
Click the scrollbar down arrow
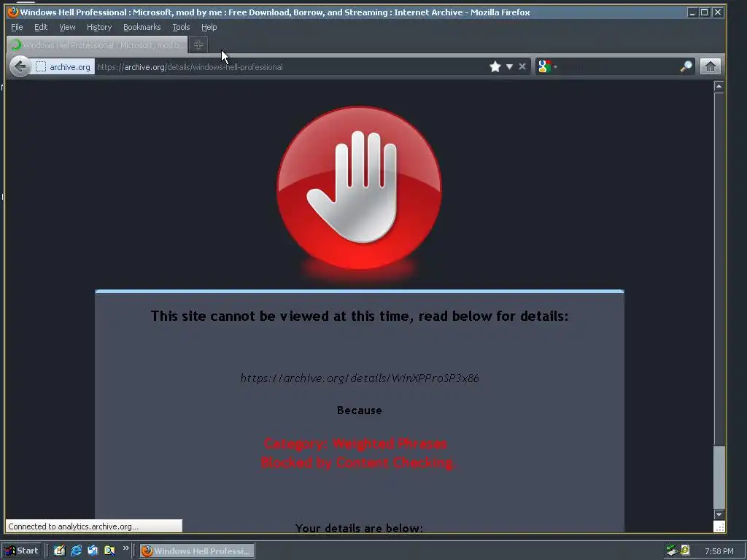tap(719, 515)
